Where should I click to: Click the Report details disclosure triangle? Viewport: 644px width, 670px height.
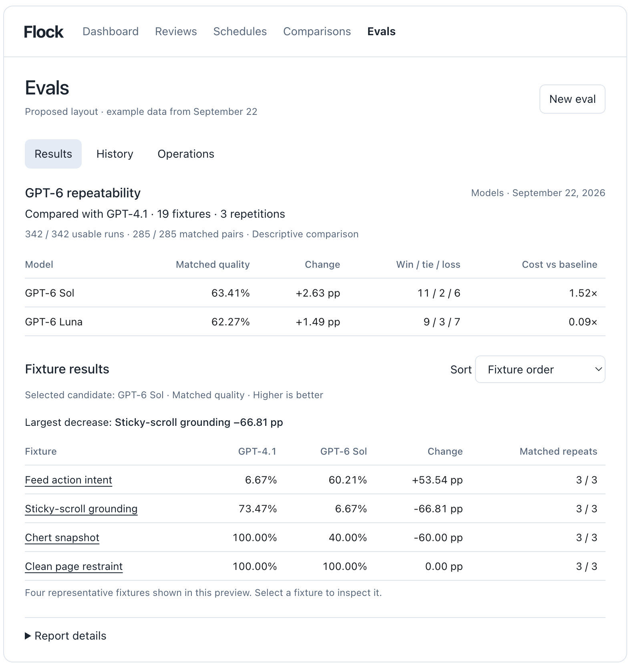(x=28, y=636)
